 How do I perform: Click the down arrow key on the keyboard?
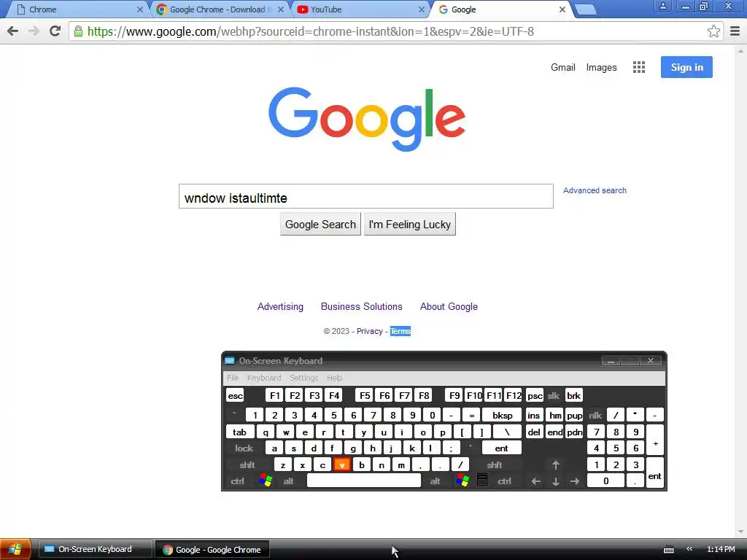click(x=555, y=481)
